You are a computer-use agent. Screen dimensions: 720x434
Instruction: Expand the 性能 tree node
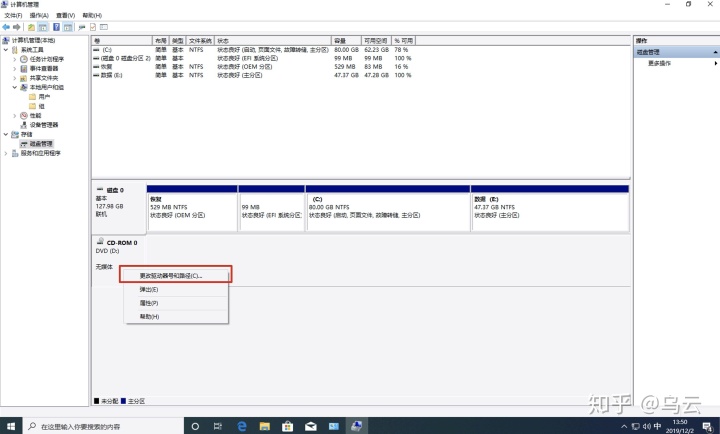tap(15, 116)
